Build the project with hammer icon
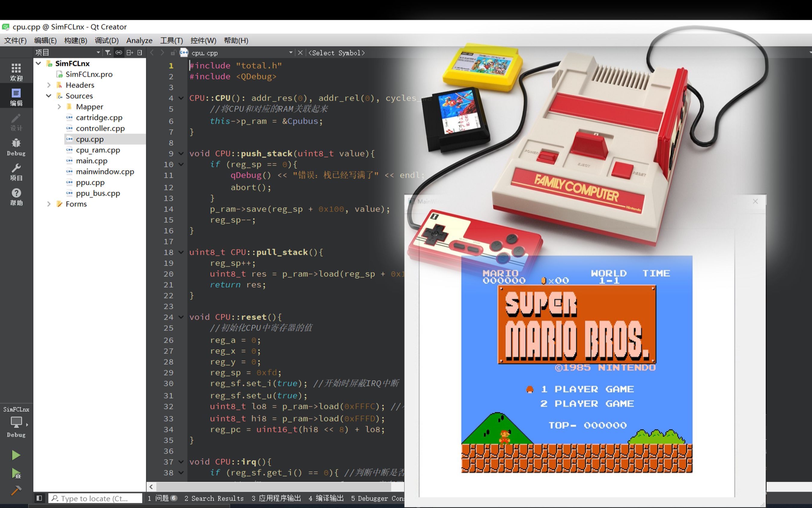812x508 pixels. pyautogui.click(x=16, y=490)
